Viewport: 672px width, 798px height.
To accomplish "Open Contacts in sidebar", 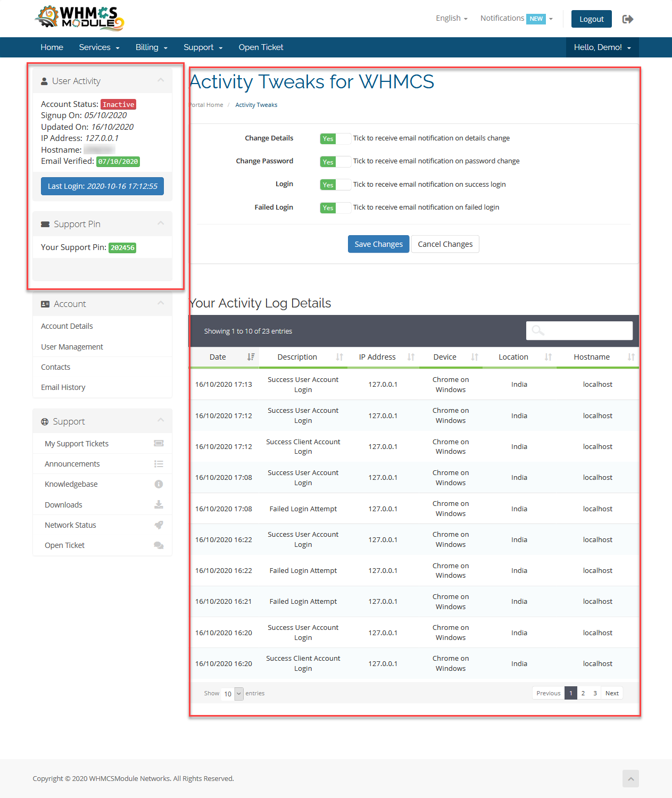I will coord(55,367).
